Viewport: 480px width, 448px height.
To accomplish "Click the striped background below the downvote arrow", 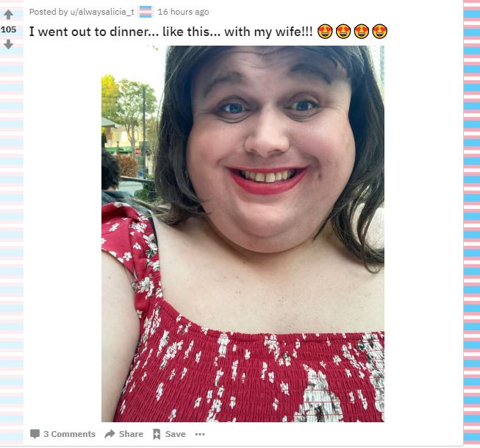I will [x=12, y=245].
